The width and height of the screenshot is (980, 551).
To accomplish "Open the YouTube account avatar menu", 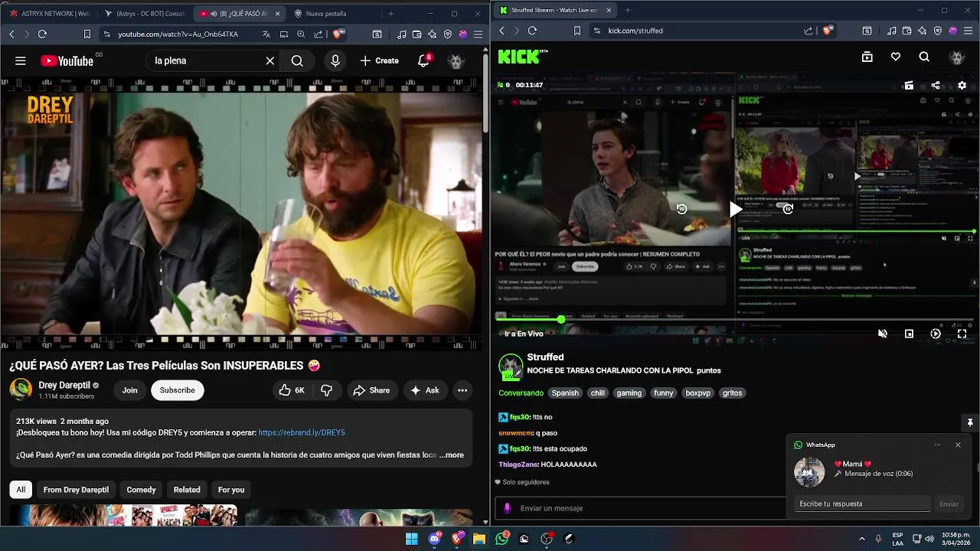I will [x=456, y=60].
